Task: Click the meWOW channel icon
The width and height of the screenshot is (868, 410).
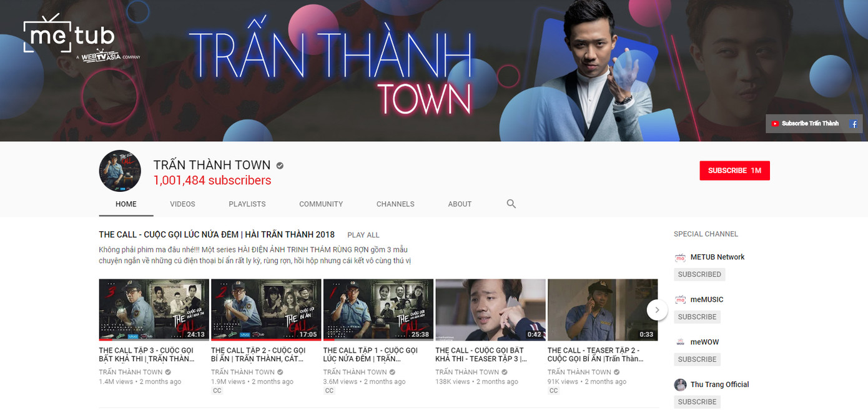Action: tap(680, 342)
